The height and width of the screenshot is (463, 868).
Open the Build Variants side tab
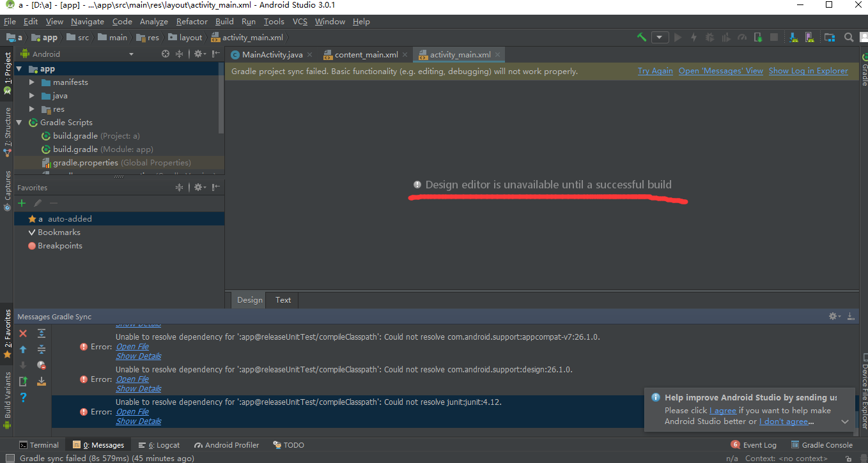[x=8, y=400]
